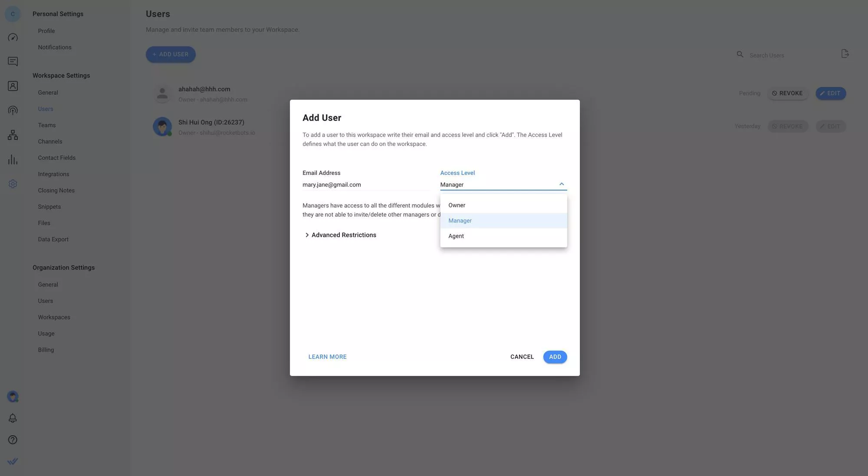Image resolution: width=868 pixels, height=476 pixels.
Task: Open the help question mark icon
Action: click(13, 440)
